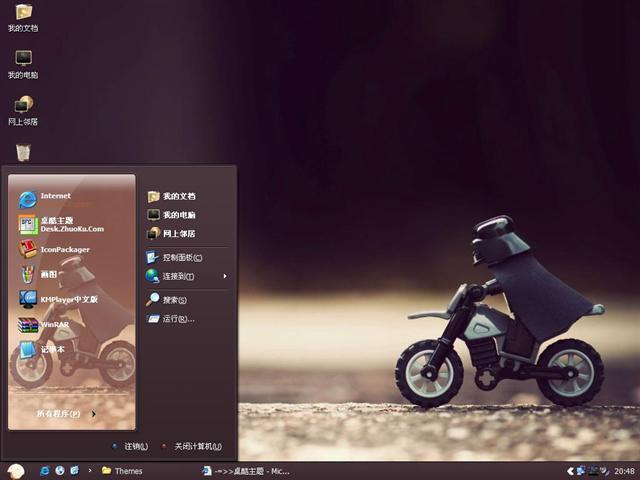Choose 运行(R)... in the Start menu

[x=177, y=319]
